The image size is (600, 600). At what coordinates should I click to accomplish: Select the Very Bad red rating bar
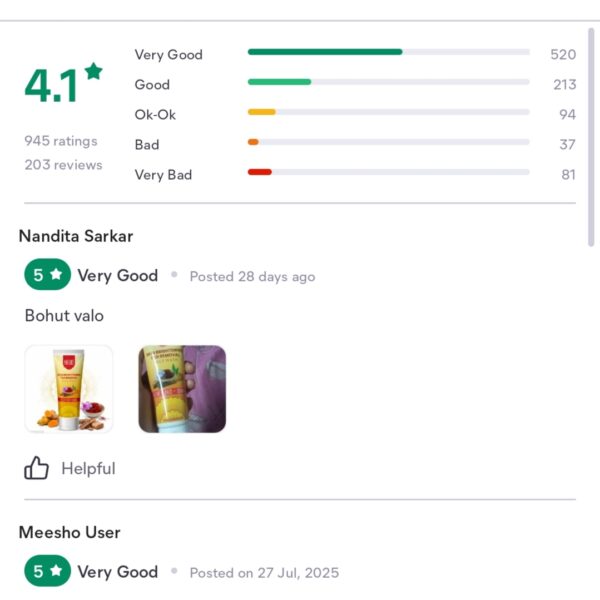pyautogui.click(x=388, y=172)
